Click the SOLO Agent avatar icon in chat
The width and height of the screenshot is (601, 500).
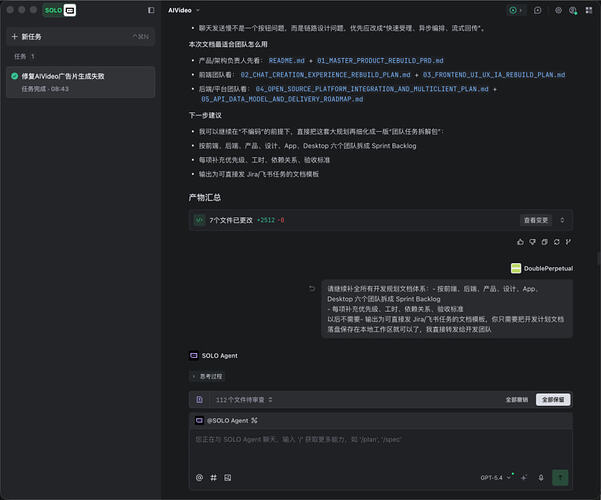(194, 355)
